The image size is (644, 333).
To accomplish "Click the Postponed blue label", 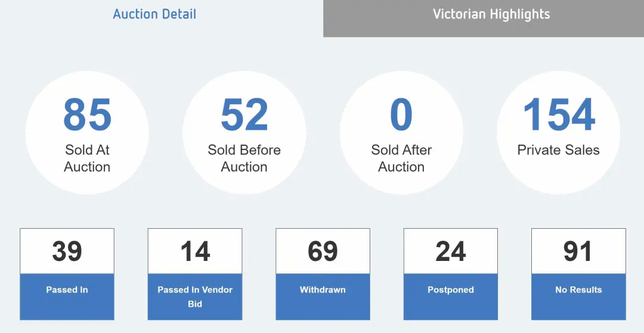I will [x=451, y=290].
